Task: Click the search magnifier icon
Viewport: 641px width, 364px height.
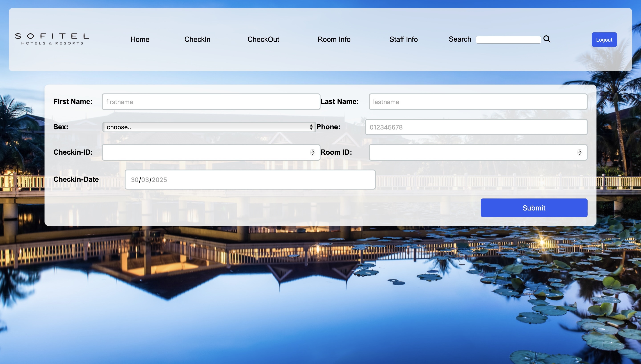Action: point(547,39)
